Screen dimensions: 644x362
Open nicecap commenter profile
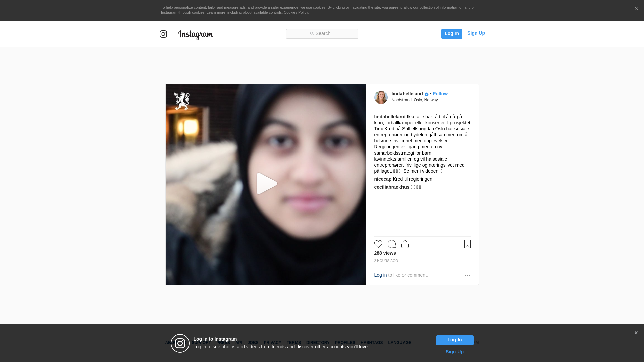pyautogui.click(x=383, y=179)
